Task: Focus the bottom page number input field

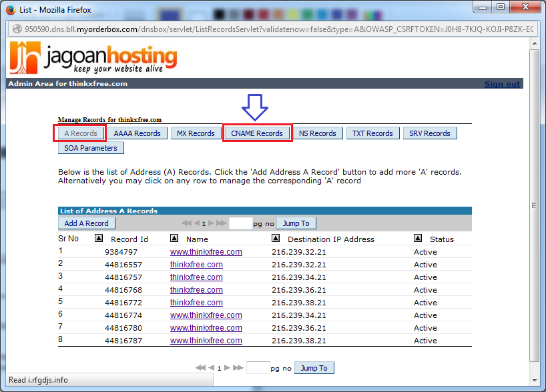Action: [x=258, y=367]
